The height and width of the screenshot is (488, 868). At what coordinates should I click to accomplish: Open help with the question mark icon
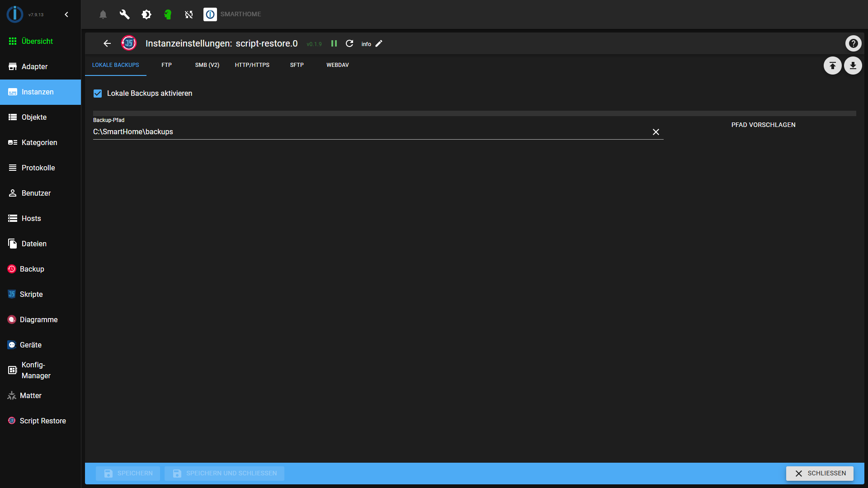click(853, 43)
